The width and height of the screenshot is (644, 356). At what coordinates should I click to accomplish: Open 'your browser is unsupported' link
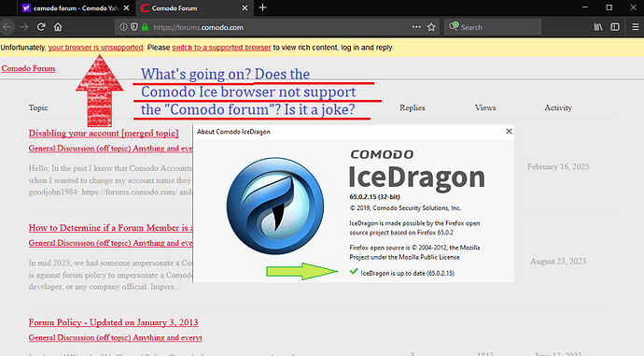click(96, 48)
